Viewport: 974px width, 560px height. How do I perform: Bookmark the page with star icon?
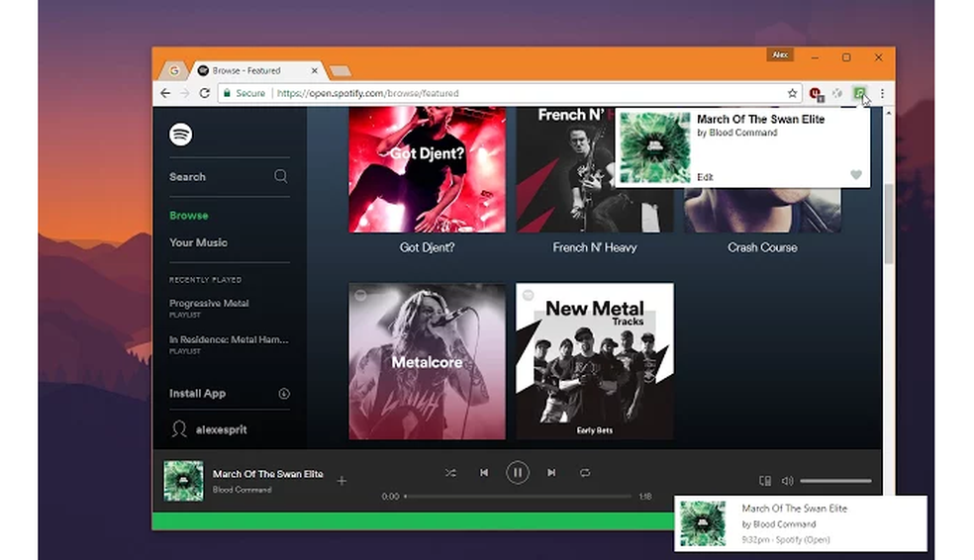pyautogui.click(x=792, y=93)
